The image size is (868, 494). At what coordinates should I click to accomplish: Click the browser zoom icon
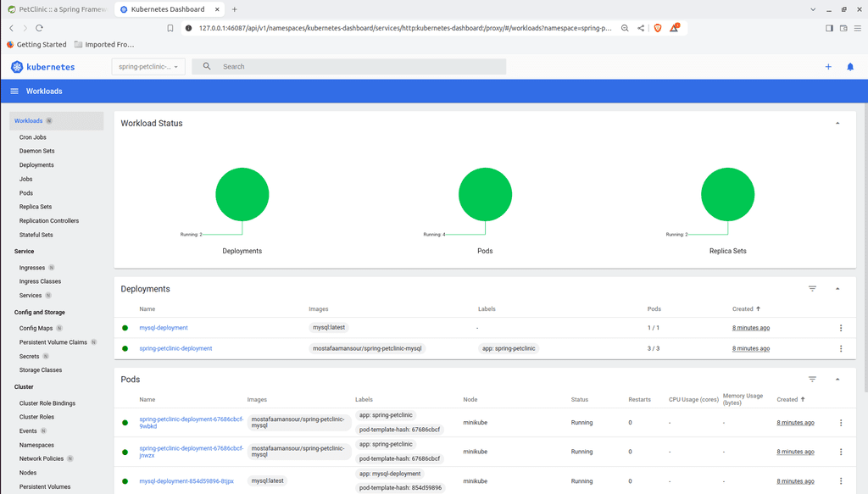tap(625, 28)
